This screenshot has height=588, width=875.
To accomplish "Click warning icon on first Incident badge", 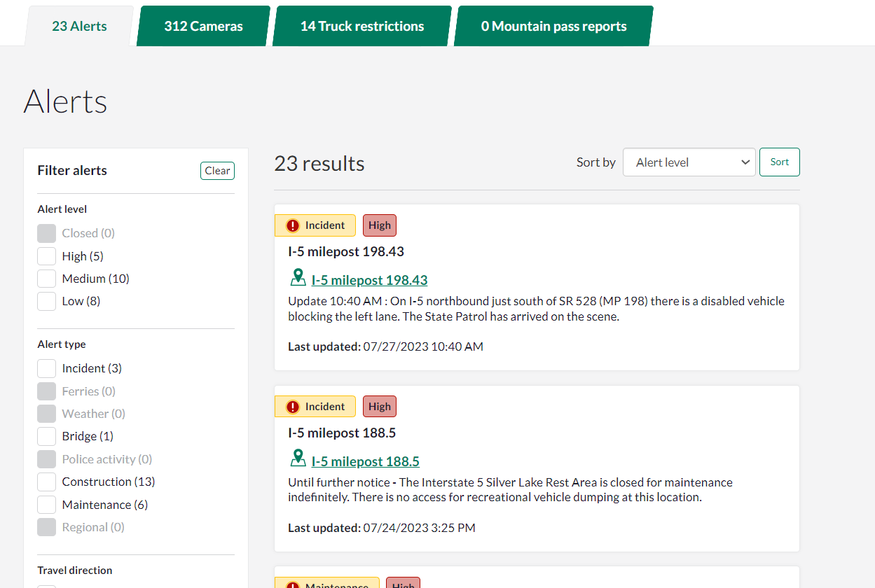I will click(293, 226).
